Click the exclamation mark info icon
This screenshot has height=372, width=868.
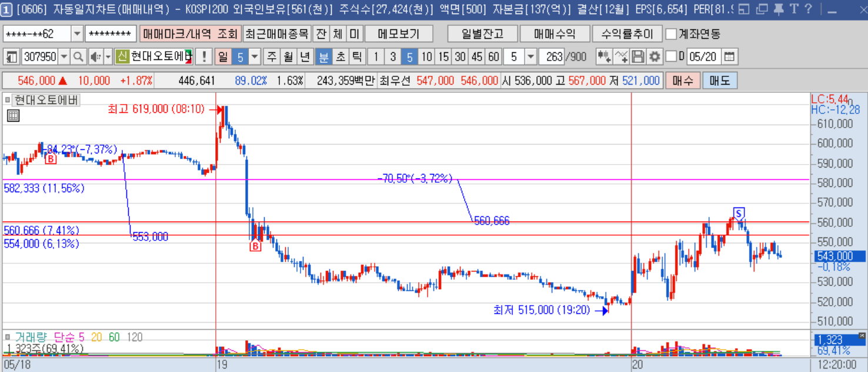point(203,57)
